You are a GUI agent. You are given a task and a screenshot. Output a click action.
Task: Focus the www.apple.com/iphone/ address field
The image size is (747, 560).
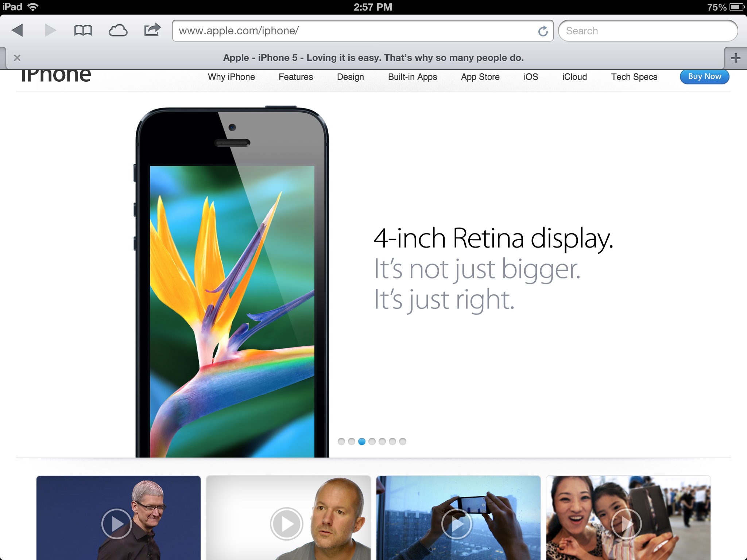[363, 31]
